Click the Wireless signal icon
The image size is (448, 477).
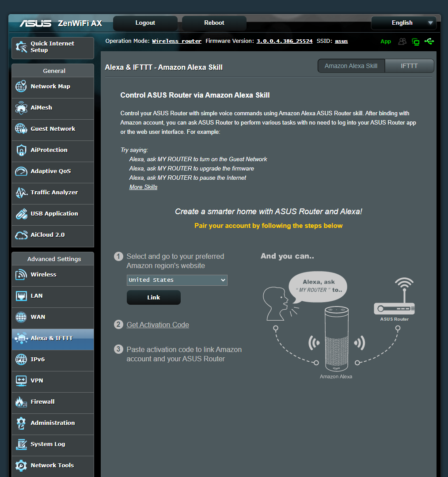point(21,274)
